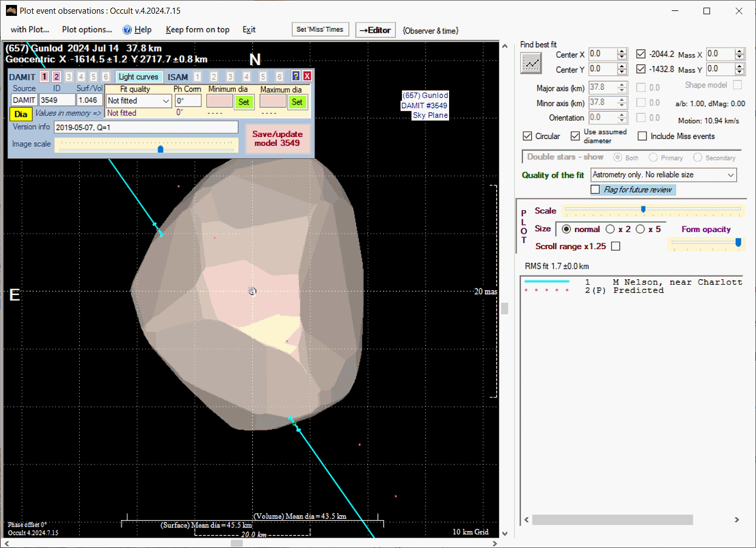Close the DAMIT panel with red X
The image size is (756, 548).
tap(307, 76)
